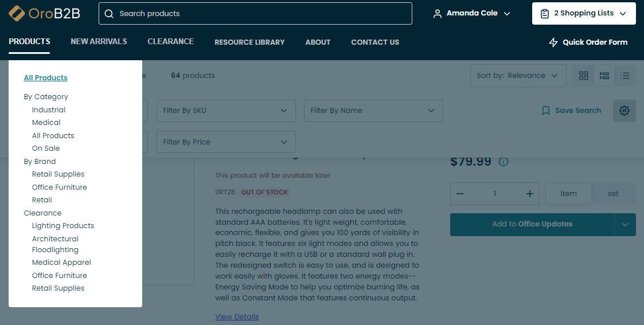This screenshot has height=325, width=644.
Task: Open the 2 Shopping Lists dropdown
Action: tap(584, 13)
